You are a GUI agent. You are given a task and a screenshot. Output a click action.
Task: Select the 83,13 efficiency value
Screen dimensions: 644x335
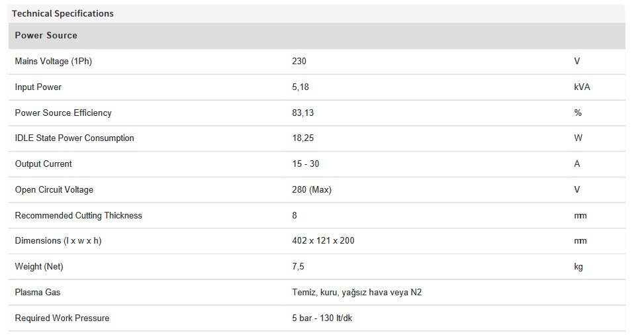click(x=303, y=113)
